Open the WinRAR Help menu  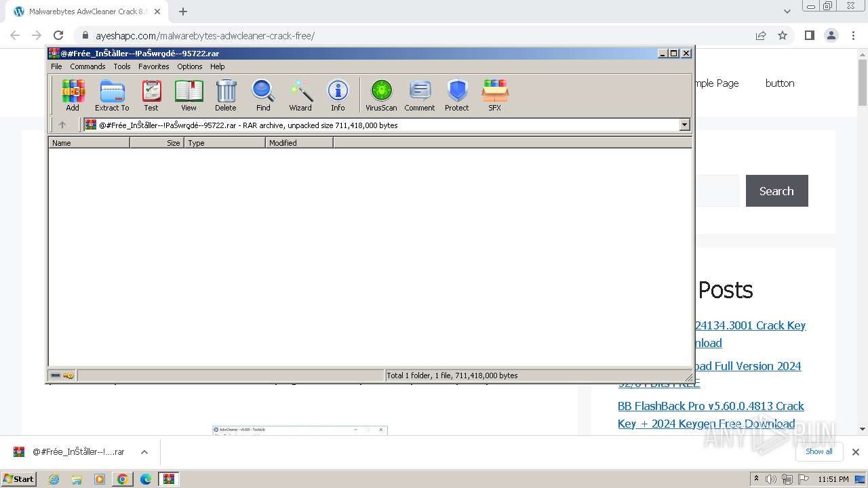click(217, 66)
